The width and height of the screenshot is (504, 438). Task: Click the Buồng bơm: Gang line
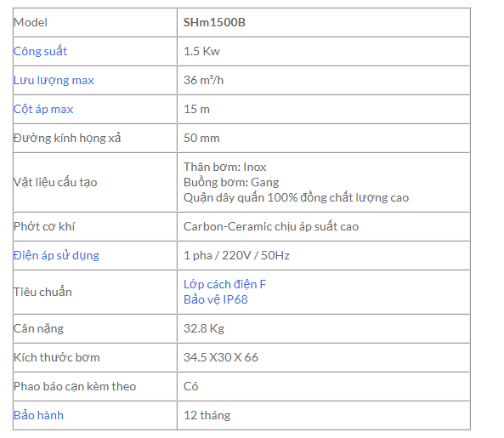click(231, 182)
